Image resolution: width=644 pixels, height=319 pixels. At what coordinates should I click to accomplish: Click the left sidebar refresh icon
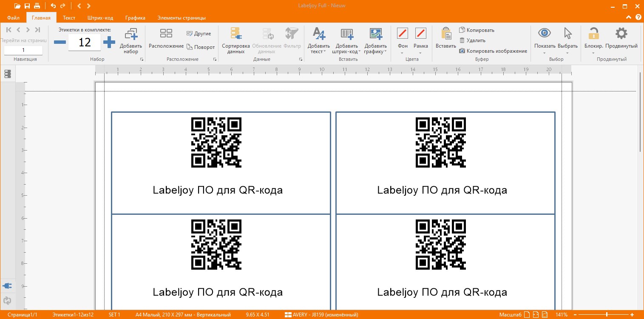tap(7, 301)
